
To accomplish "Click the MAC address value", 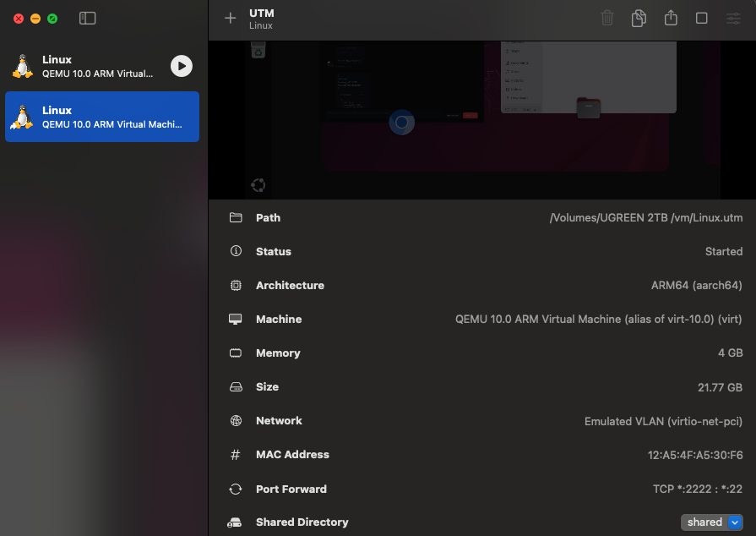I will point(694,455).
